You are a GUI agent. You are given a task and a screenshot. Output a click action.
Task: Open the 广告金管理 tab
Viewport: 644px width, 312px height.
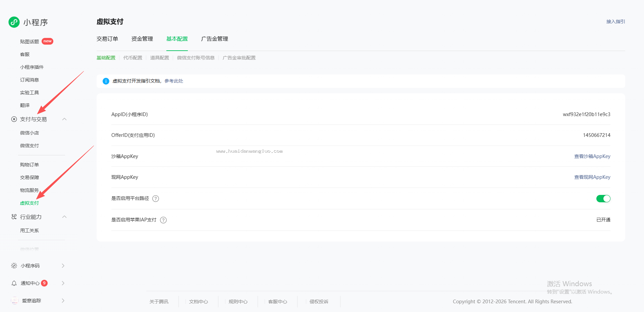coord(215,39)
